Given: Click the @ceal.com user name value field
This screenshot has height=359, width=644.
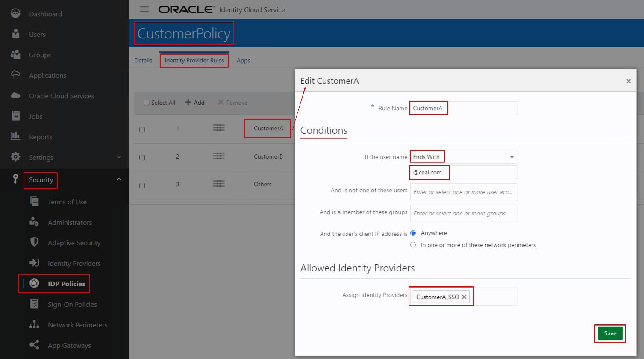Looking at the screenshot, I should pyautogui.click(x=464, y=172).
